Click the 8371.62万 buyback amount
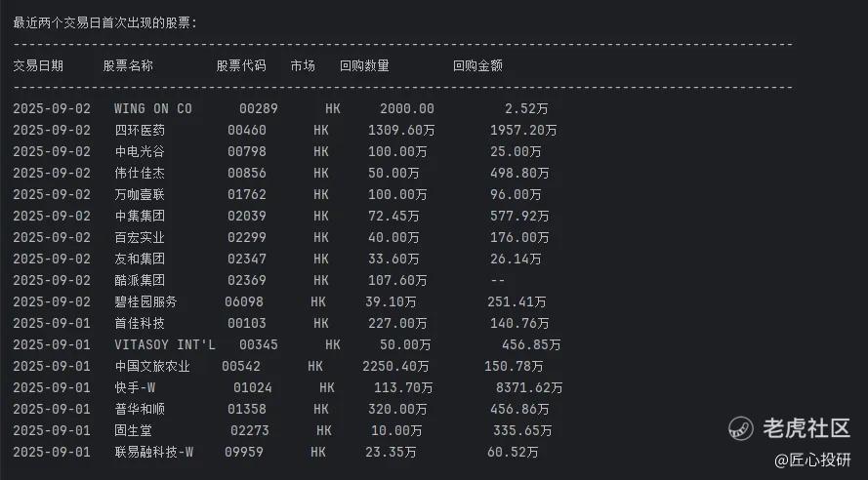This screenshot has height=480, width=868. click(529, 387)
